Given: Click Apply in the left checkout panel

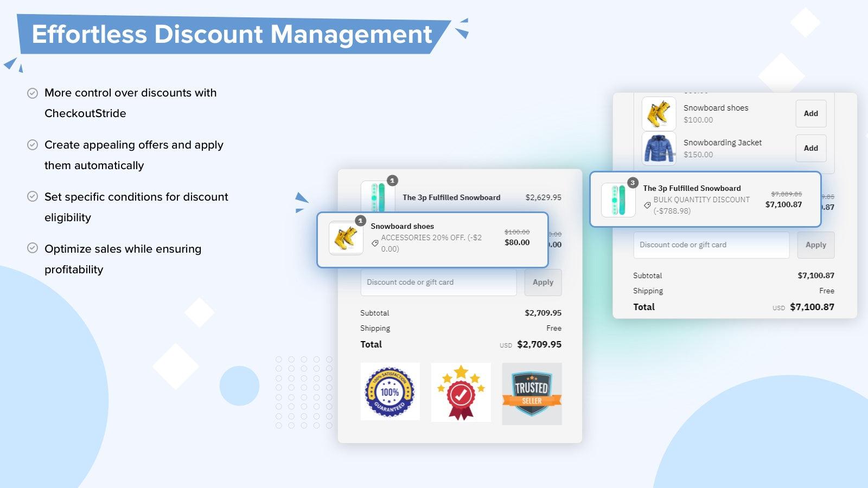Looking at the screenshot, I should click(x=542, y=282).
